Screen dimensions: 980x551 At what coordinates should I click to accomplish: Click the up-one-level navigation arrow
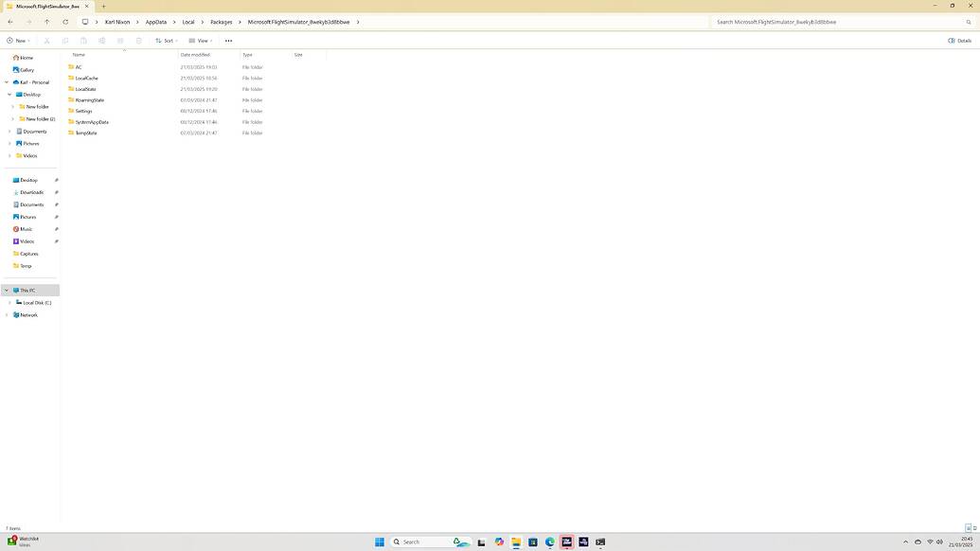tap(45, 22)
